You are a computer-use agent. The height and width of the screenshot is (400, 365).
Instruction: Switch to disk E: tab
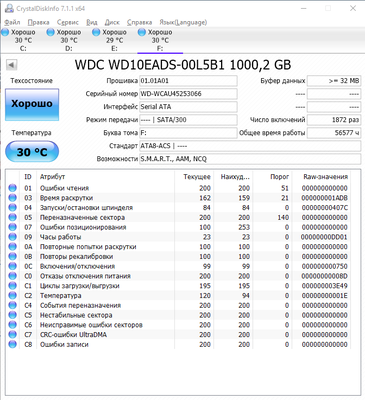point(114,40)
